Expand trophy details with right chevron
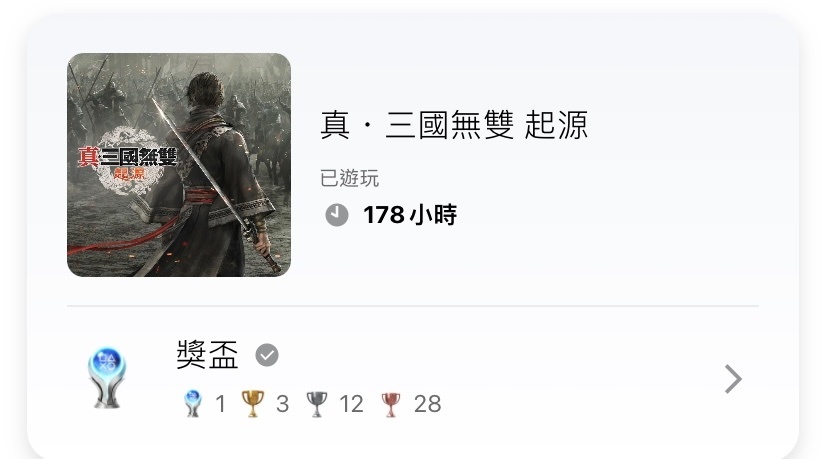Image resolution: width=827 pixels, height=459 pixels. click(733, 379)
